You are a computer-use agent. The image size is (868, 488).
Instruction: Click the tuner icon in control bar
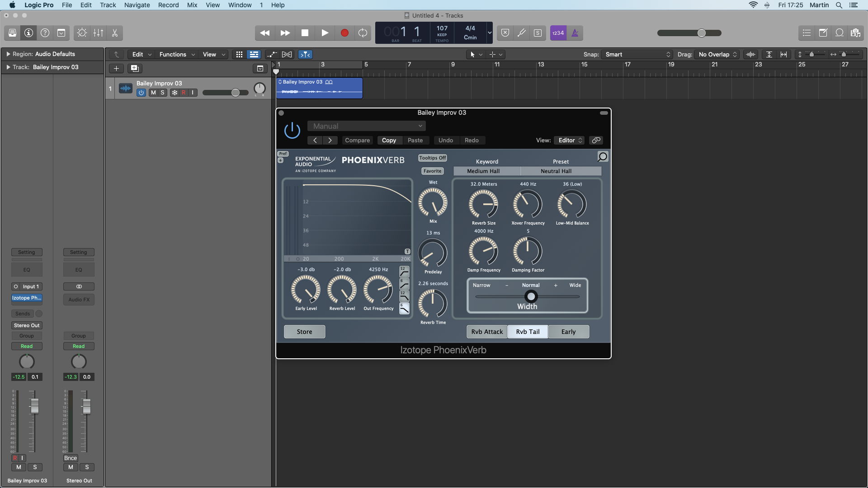point(522,33)
